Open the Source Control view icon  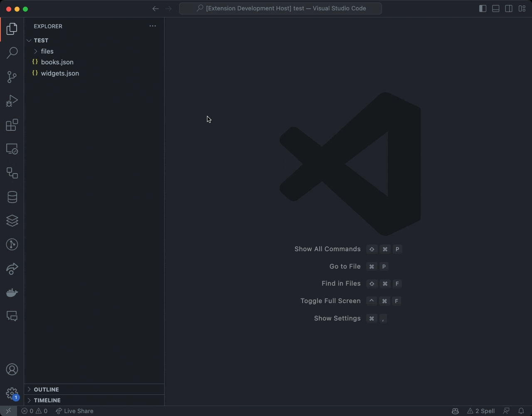tap(12, 77)
